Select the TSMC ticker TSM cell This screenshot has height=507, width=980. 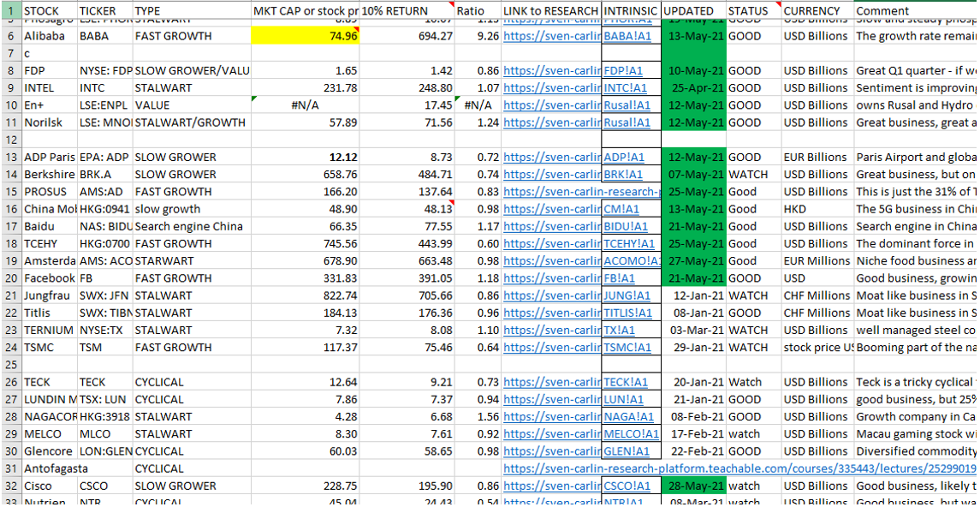pyautogui.click(x=105, y=347)
